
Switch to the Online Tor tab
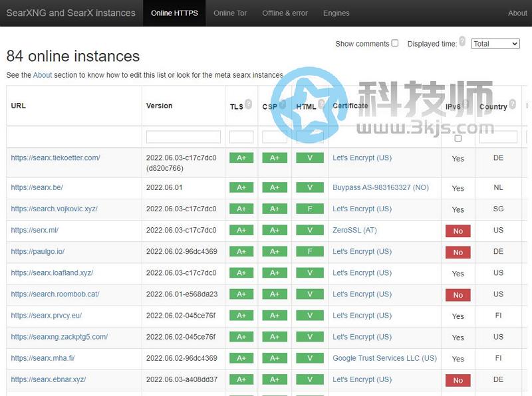[x=230, y=13]
